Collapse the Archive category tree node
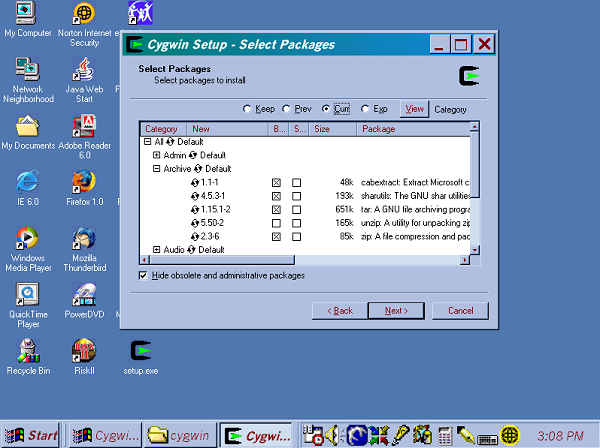This screenshot has width=600, height=448. tap(156, 168)
